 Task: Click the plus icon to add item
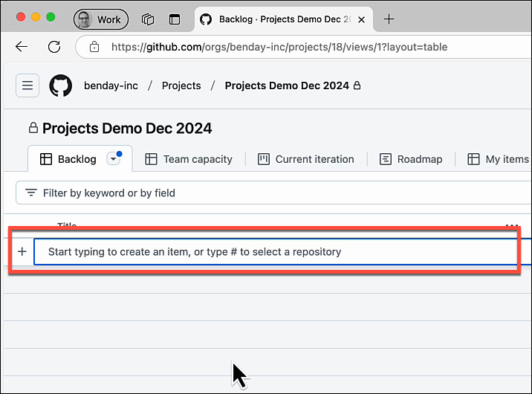(x=22, y=251)
